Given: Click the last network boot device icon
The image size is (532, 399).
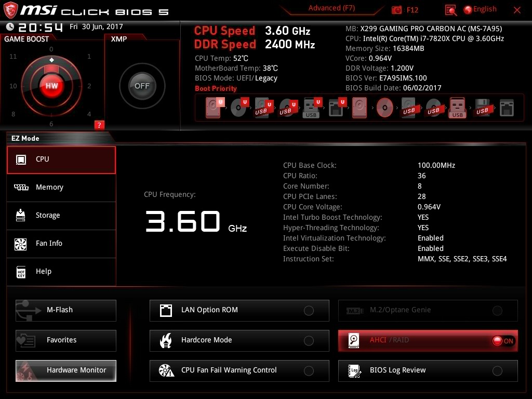Looking at the screenshot, I should pyautogui.click(x=507, y=108).
